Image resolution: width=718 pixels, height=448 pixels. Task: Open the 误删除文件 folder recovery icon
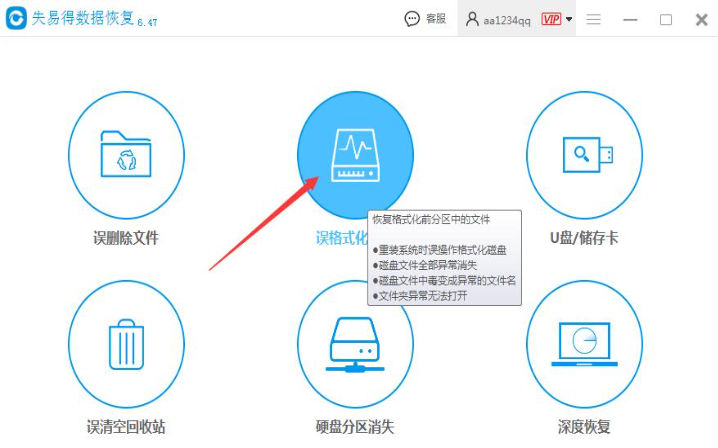click(x=126, y=154)
